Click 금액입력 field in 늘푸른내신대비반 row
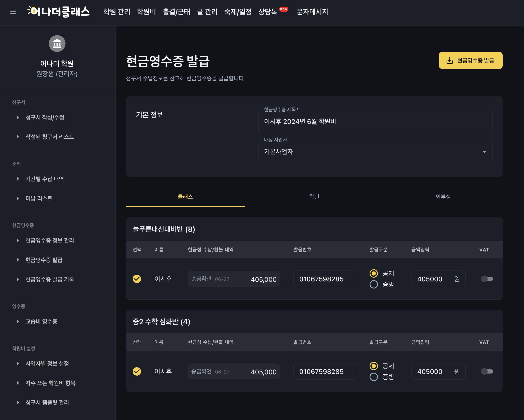524x420 pixels. (x=438, y=279)
